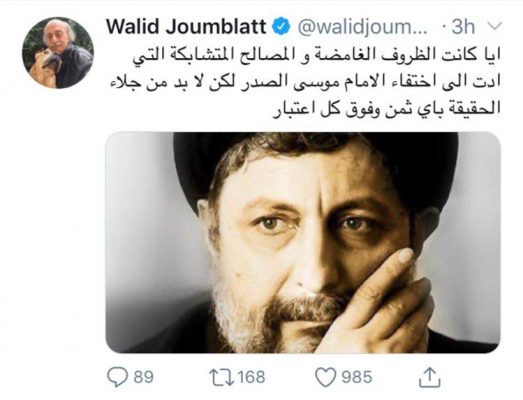
Task: Click the 89 reply count
Action: (143, 377)
